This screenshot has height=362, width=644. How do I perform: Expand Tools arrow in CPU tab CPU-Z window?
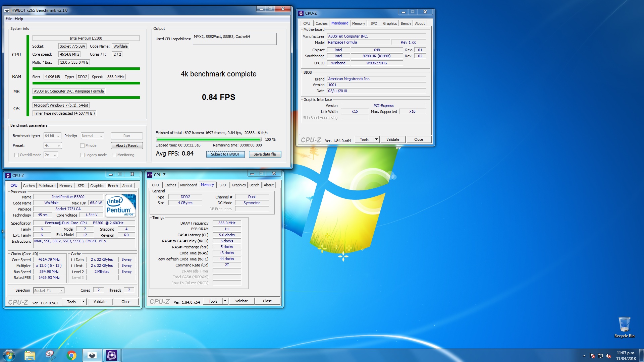(84, 302)
